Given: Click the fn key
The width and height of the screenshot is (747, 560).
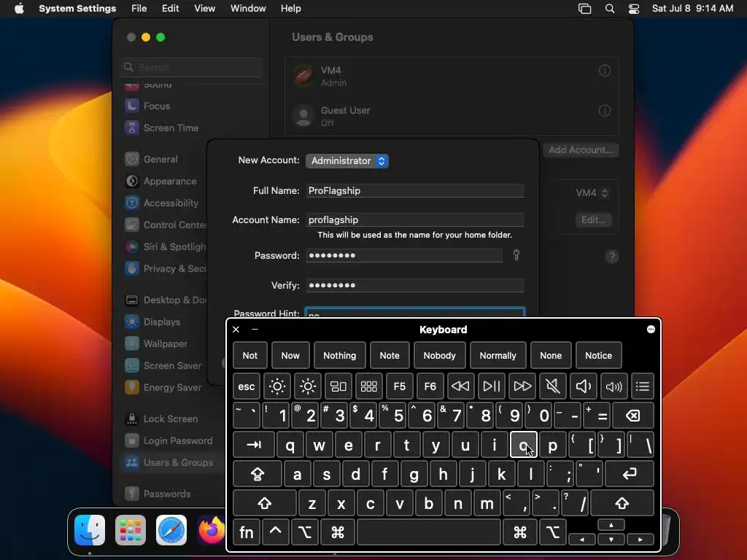Looking at the screenshot, I should pos(247,532).
